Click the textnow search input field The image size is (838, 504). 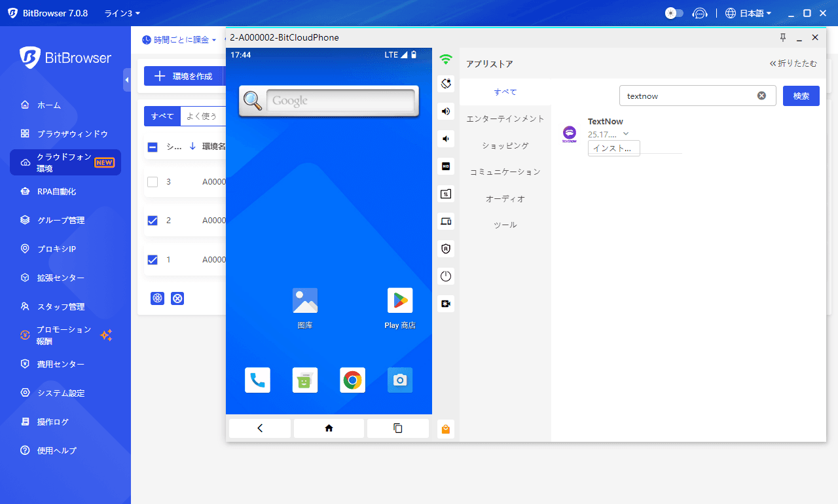(x=687, y=96)
